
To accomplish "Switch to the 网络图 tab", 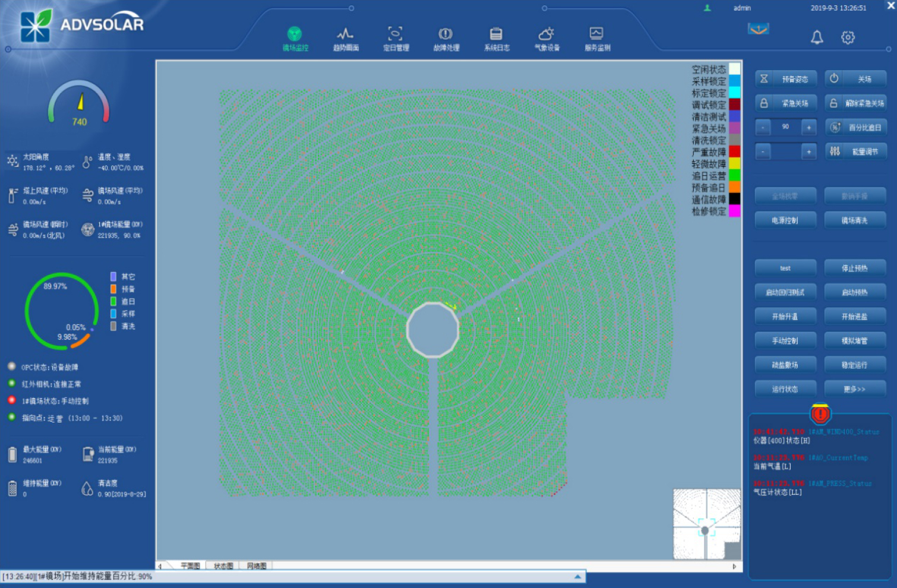I will [x=257, y=566].
